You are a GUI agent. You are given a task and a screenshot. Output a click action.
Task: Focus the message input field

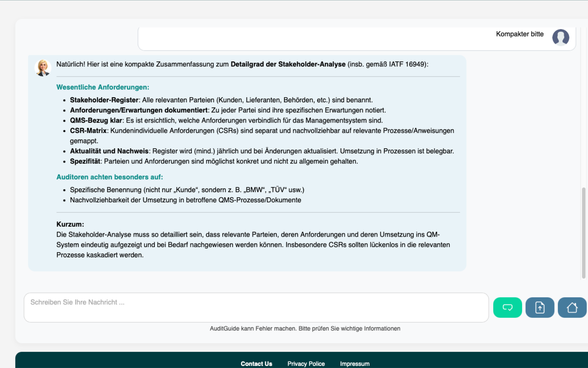tap(256, 307)
